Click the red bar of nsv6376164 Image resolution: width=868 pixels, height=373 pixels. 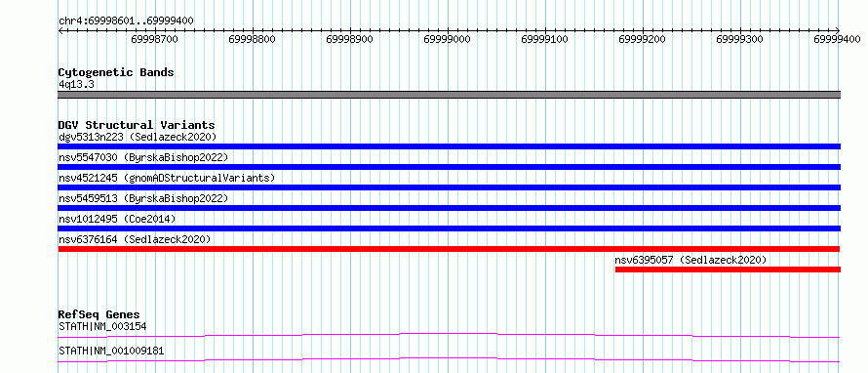pyautogui.click(x=449, y=249)
